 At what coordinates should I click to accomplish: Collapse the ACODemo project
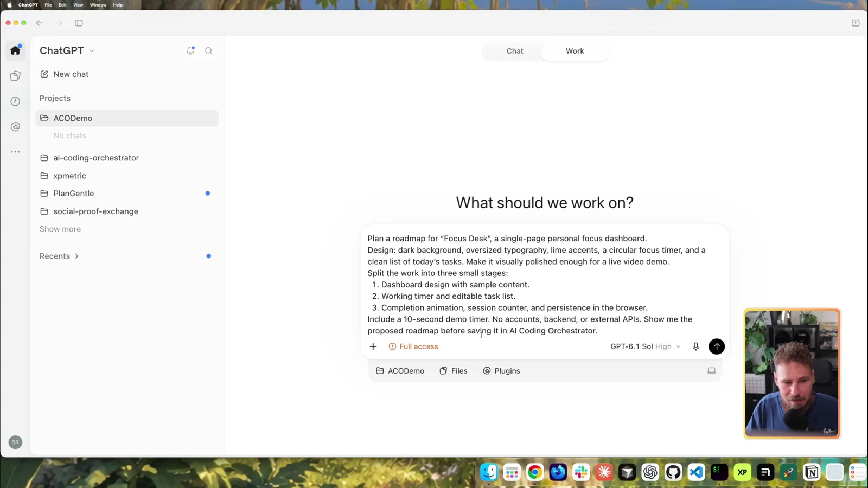pyautogui.click(x=127, y=118)
